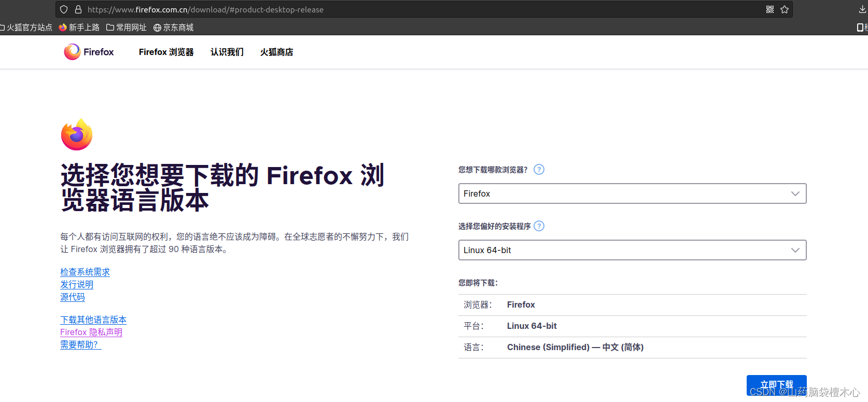Click the 需要帮助? link
This screenshot has width=868, height=402.
(x=81, y=344)
